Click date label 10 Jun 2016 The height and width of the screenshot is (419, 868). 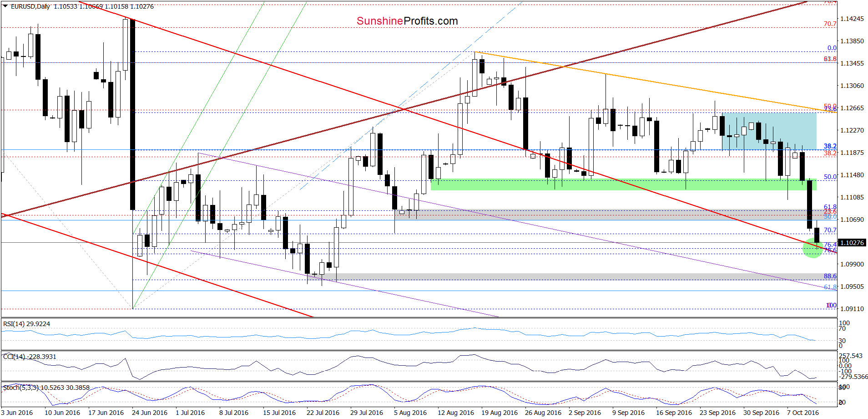[62, 413]
